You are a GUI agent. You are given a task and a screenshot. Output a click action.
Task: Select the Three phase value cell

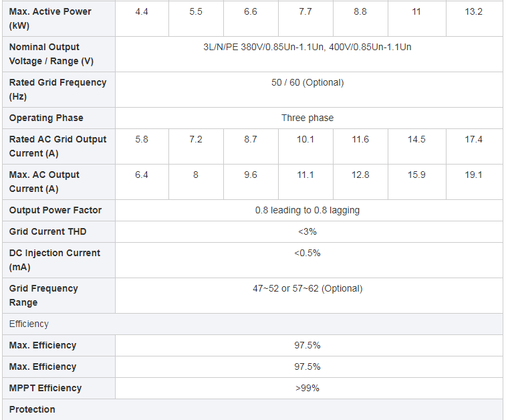pos(309,118)
